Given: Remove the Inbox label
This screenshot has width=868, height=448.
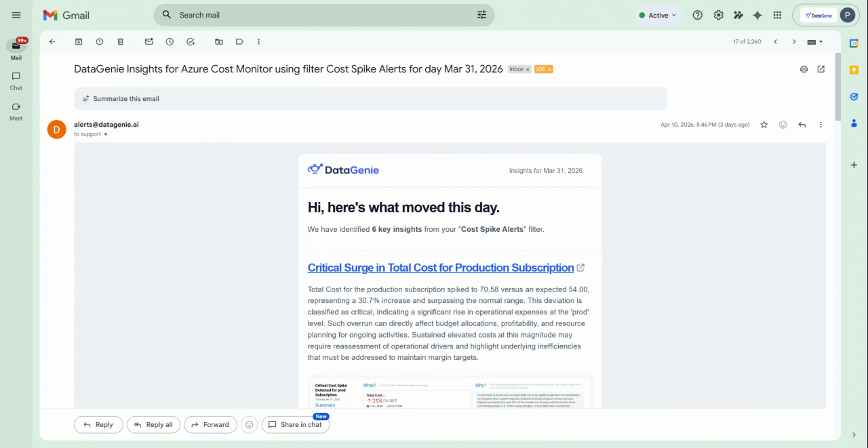Looking at the screenshot, I should coord(528,70).
